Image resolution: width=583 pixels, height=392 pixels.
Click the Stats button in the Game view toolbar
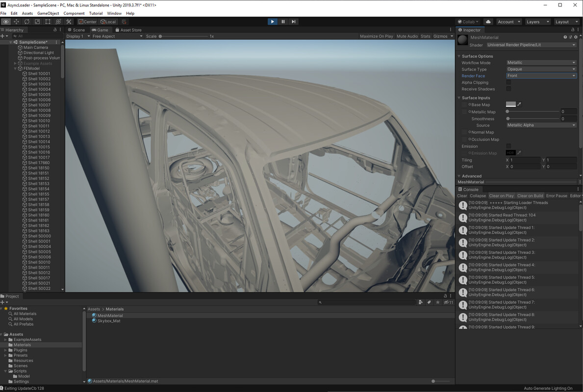point(425,36)
